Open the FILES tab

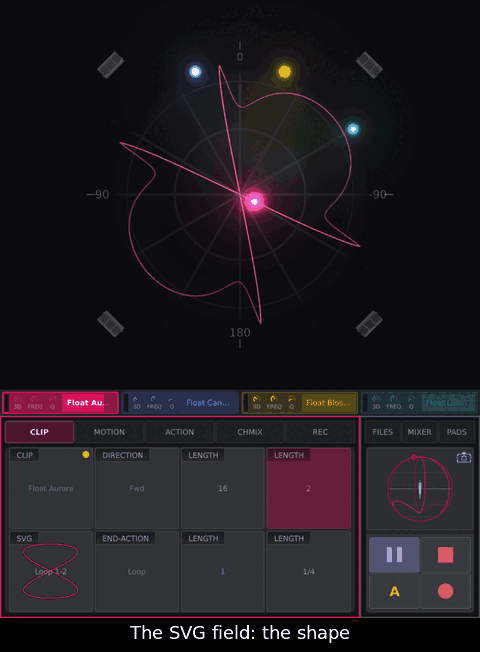tap(383, 432)
